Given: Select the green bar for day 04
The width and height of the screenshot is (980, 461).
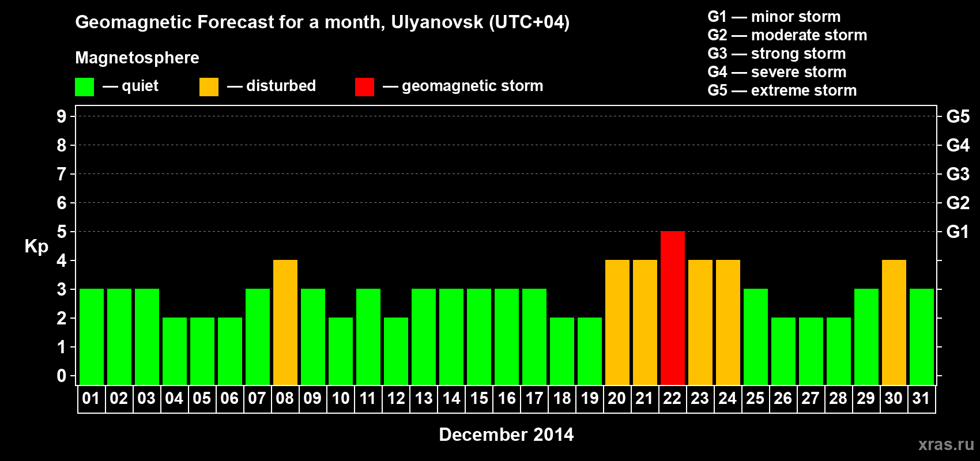Looking at the screenshot, I should pos(175,351).
